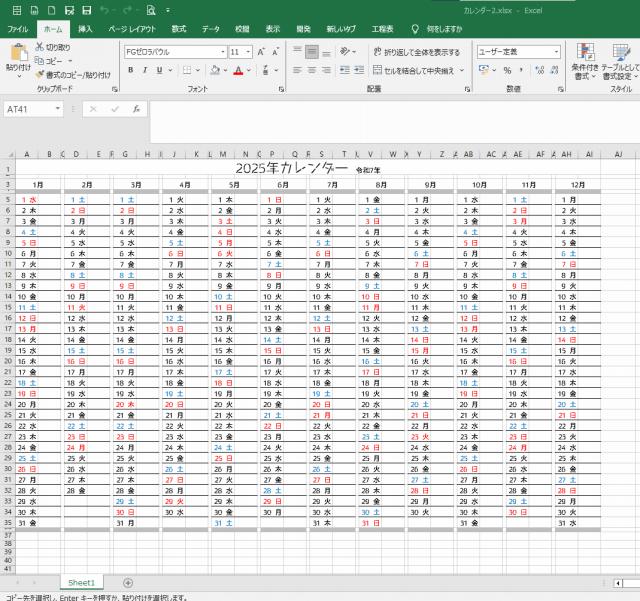The image size is (640, 601).
Task: Click the Percent Style (%) icon
Action: 507,70
